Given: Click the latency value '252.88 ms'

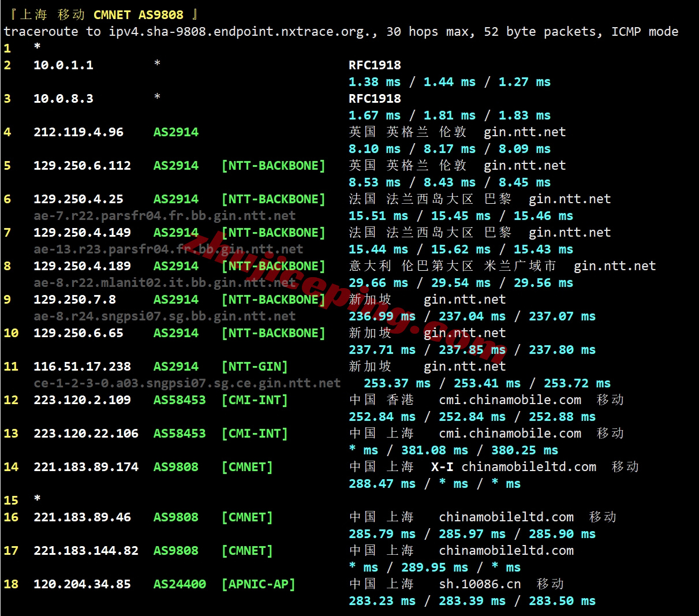Looking at the screenshot, I should [x=562, y=417].
